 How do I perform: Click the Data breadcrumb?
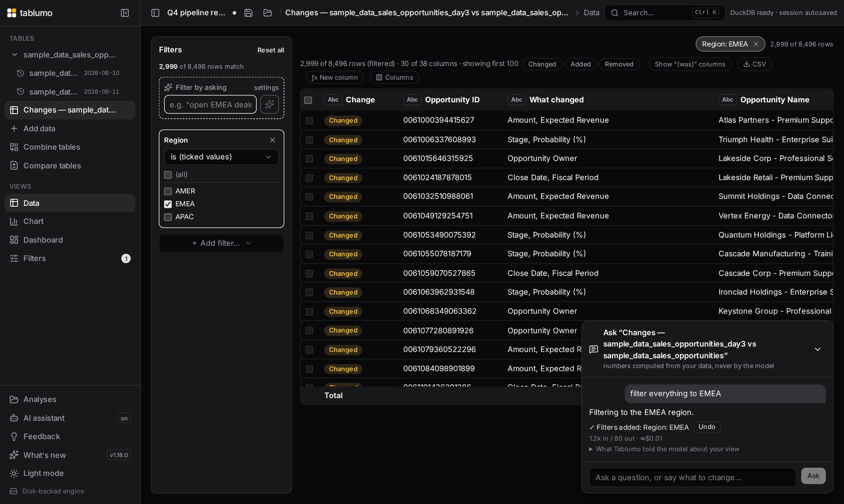pyautogui.click(x=592, y=13)
